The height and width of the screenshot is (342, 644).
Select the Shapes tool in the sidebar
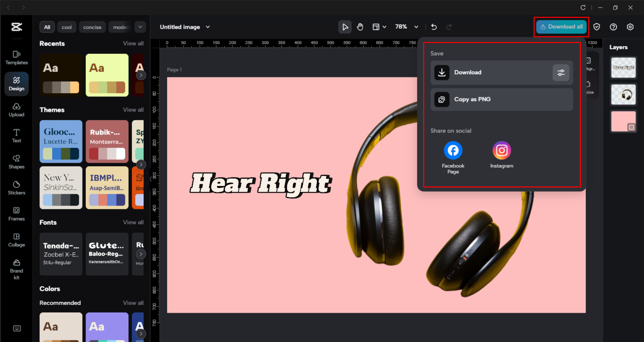pyautogui.click(x=16, y=162)
